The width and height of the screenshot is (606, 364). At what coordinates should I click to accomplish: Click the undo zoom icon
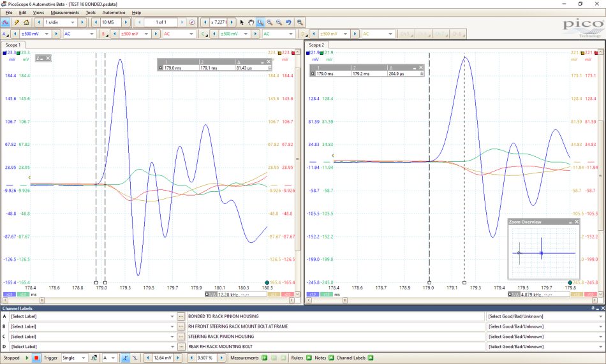[x=288, y=22]
